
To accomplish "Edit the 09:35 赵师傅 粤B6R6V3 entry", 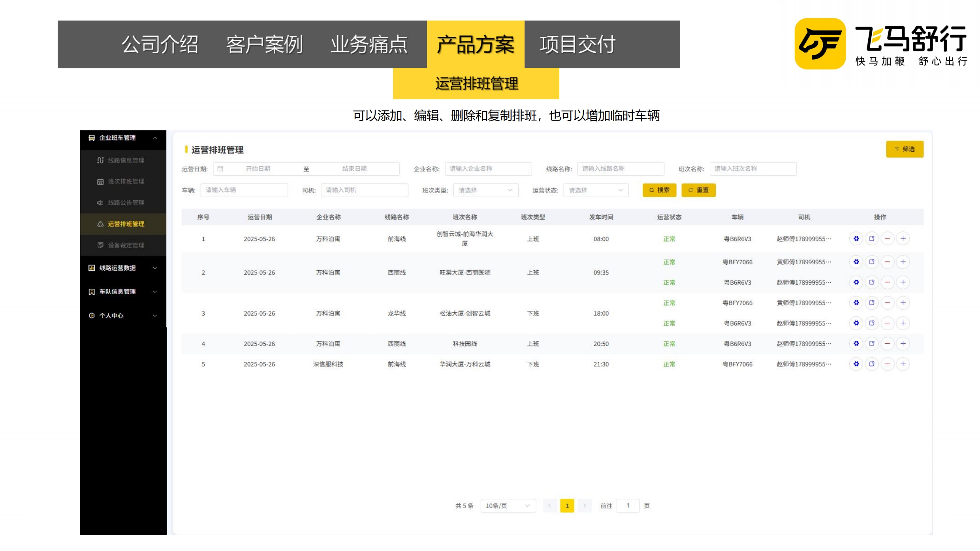I will click(x=856, y=282).
